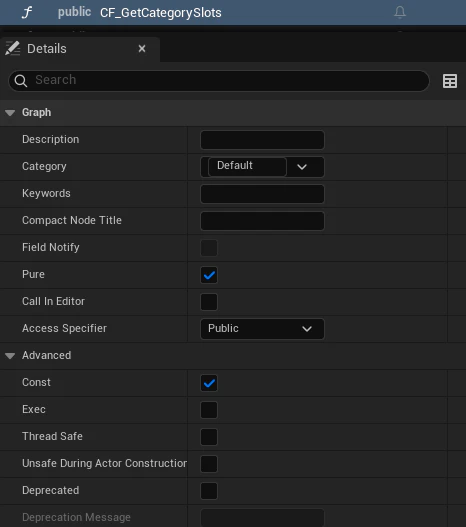Collapse the Graph section
The width and height of the screenshot is (466, 527).
(10, 113)
